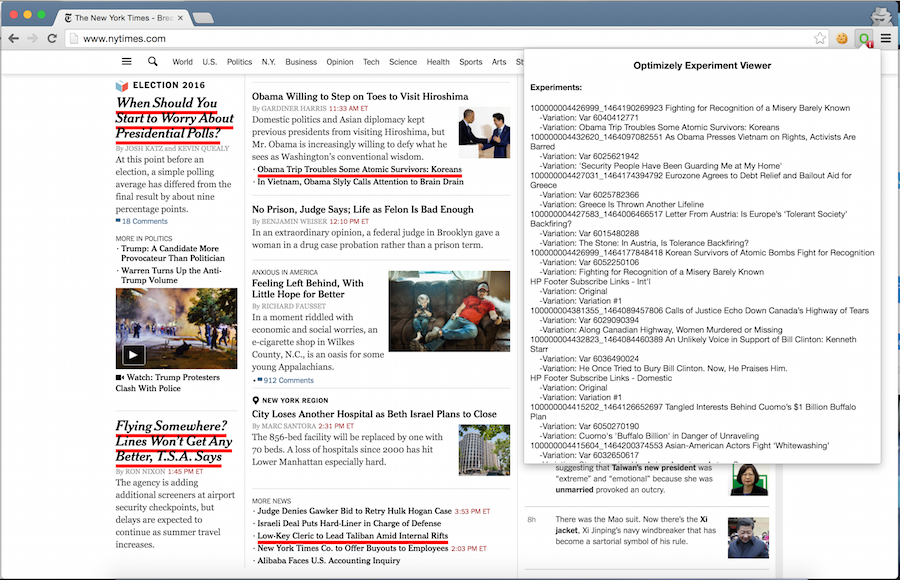Open the NYT sections hamburger menu
The height and width of the screenshot is (580, 900).
(x=127, y=61)
